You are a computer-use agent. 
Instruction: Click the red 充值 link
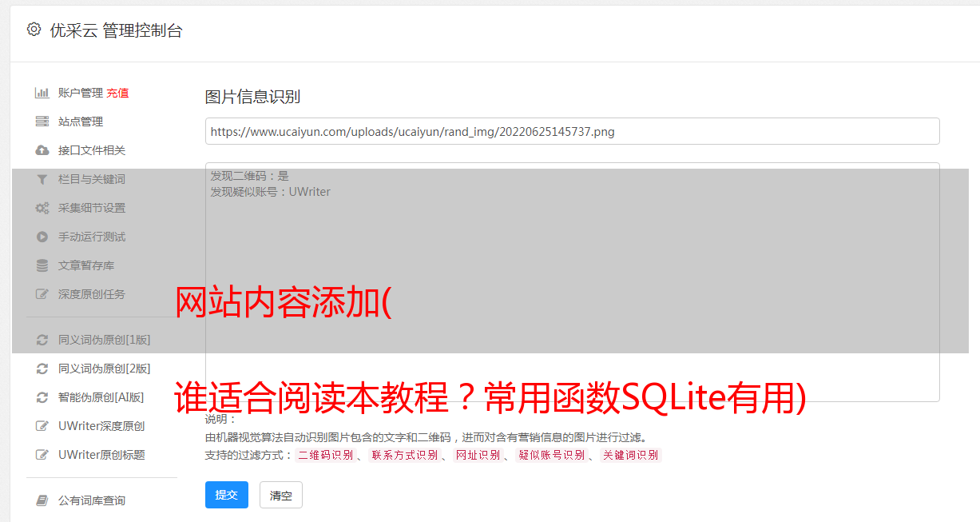click(x=117, y=93)
